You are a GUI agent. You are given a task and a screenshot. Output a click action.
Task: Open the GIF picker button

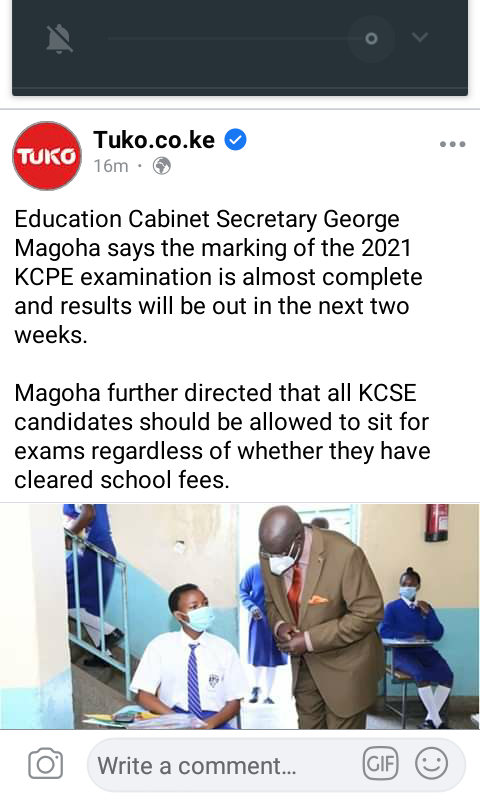(380, 764)
